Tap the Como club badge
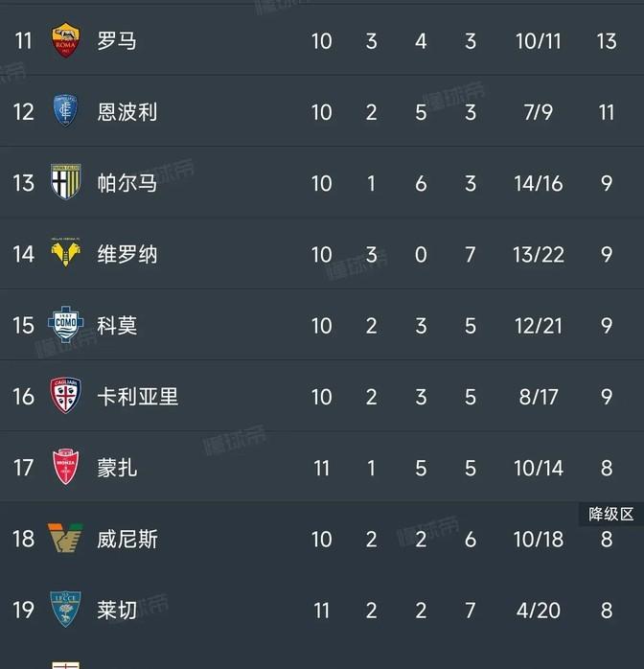Screen dimensions: 644x669 point(65,324)
